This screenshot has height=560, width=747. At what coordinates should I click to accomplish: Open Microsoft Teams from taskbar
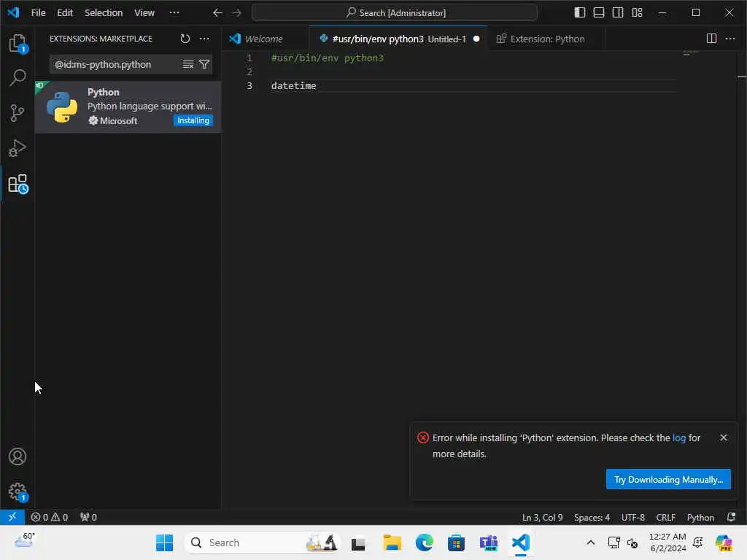click(488, 542)
